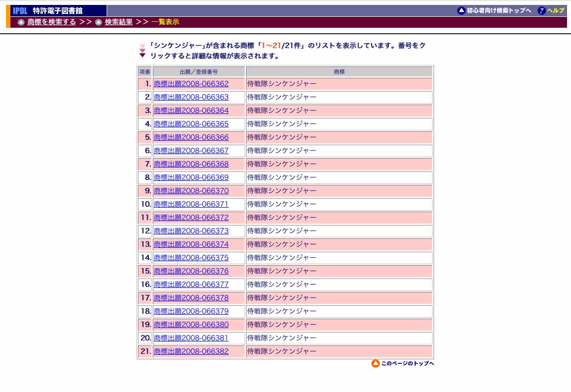The width and height of the screenshot is (571, 392).
Task: Open the 初心者向け検索トップへ link
Action: tap(499, 10)
